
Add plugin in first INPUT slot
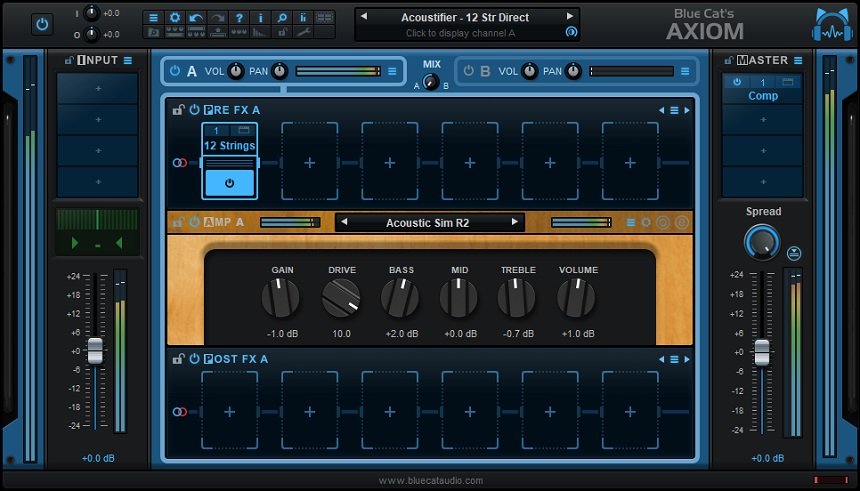[x=98, y=88]
